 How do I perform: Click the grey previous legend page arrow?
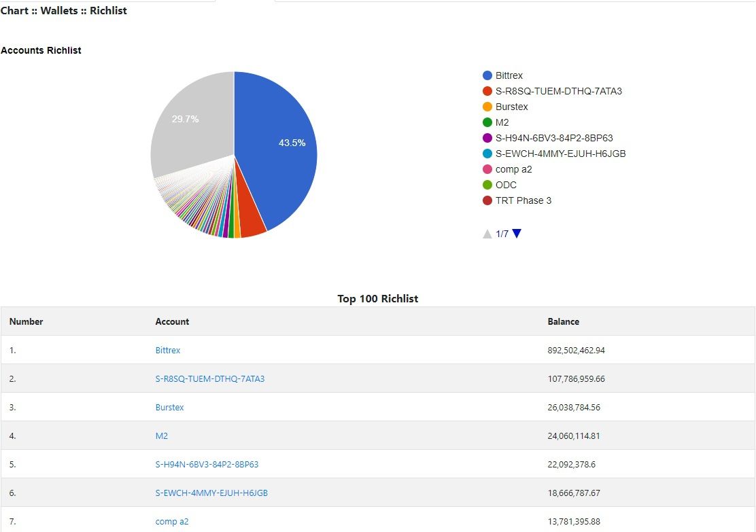[x=487, y=234]
